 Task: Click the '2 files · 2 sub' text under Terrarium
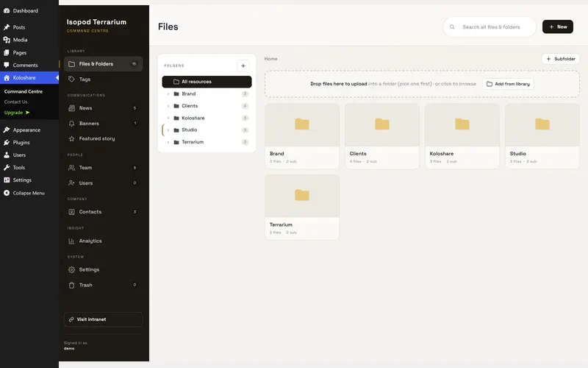283,233
